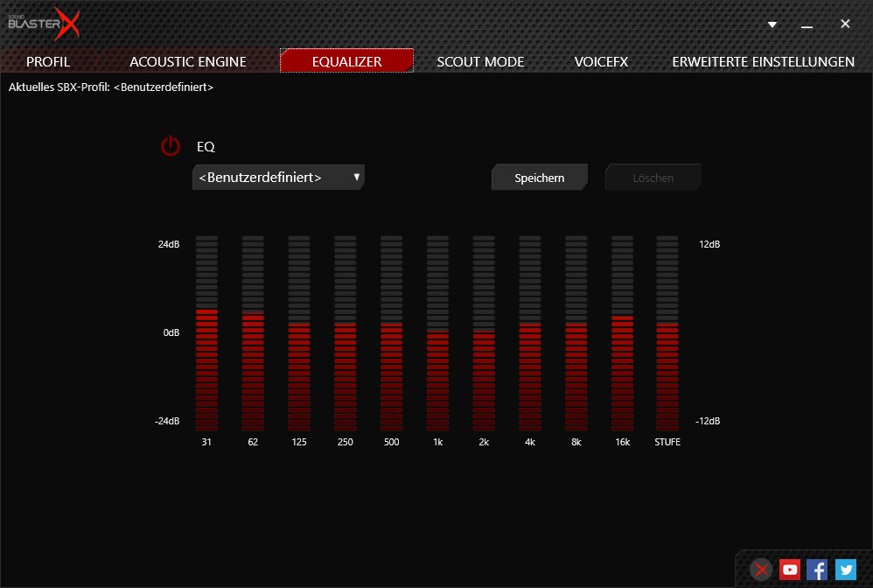Adjust the 1k equalizer band slider
Image resolution: width=873 pixels, height=588 pixels.
(437, 332)
